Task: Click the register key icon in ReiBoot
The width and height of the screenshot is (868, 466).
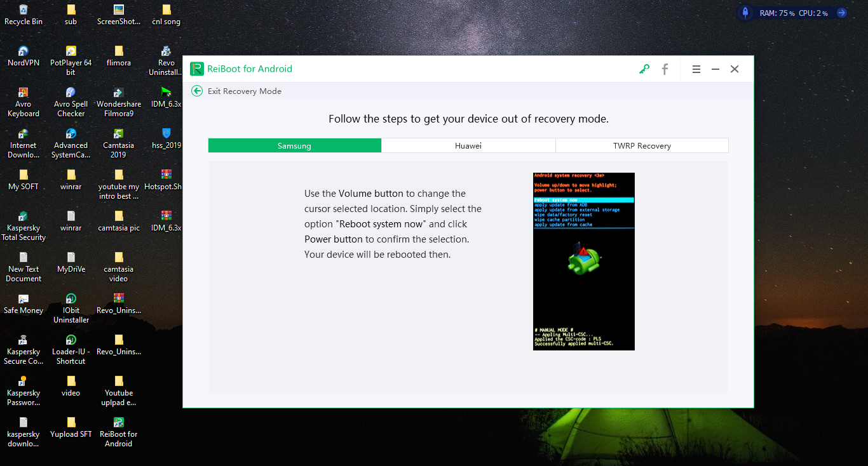Action: [644, 69]
